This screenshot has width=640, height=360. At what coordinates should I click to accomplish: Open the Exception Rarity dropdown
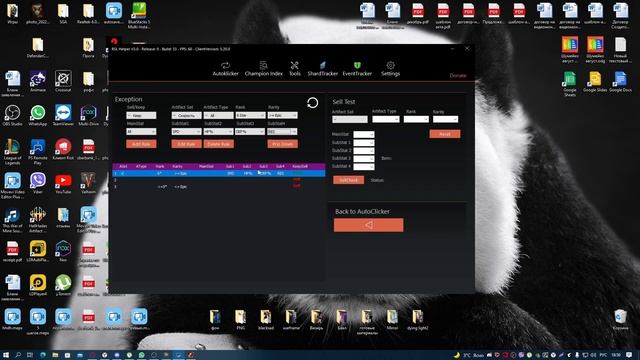click(282, 116)
